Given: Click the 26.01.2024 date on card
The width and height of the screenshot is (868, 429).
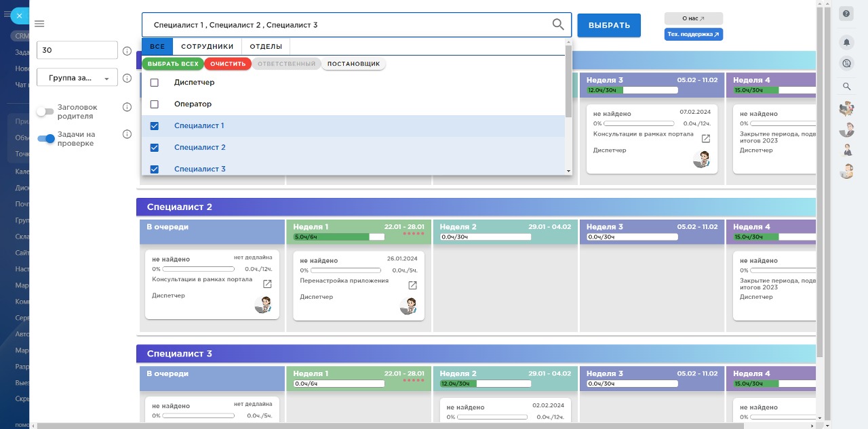Looking at the screenshot, I should click(402, 258).
